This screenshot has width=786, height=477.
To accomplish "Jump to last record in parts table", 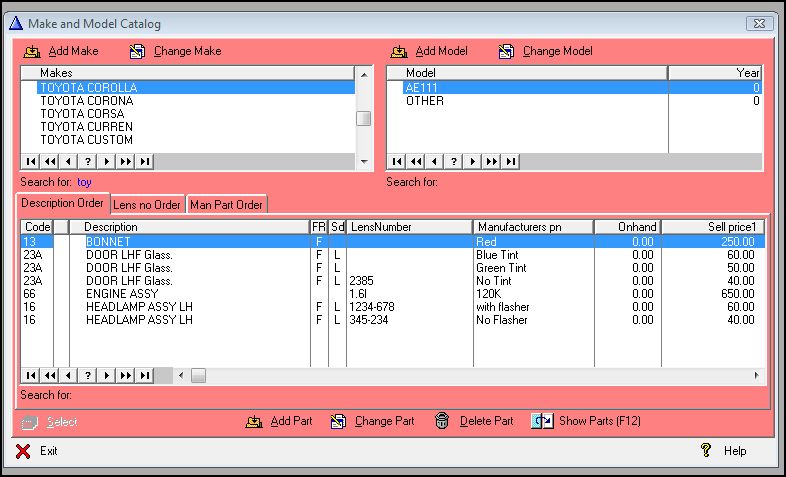I will pyautogui.click(x=145, y=375).
